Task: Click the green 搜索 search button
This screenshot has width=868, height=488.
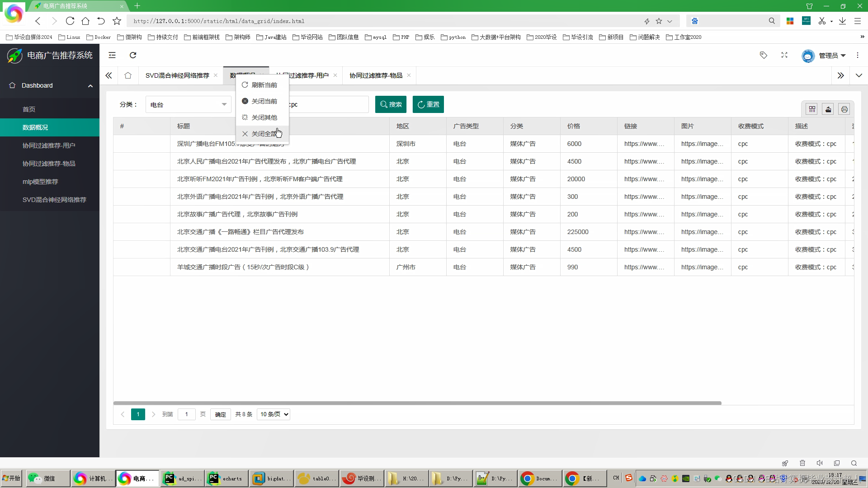Action: (x=391, y=104)
